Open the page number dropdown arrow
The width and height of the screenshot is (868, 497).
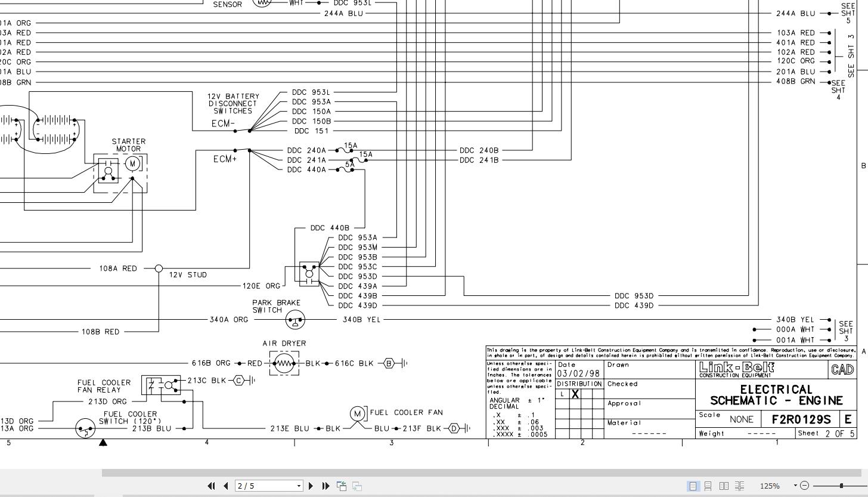[298, 486]
